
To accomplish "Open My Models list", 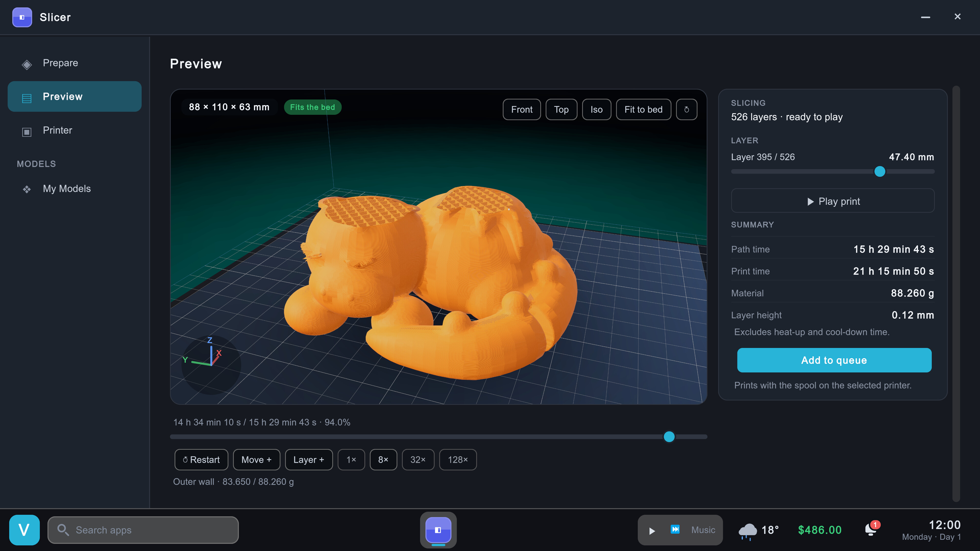I will click(75, 189).
